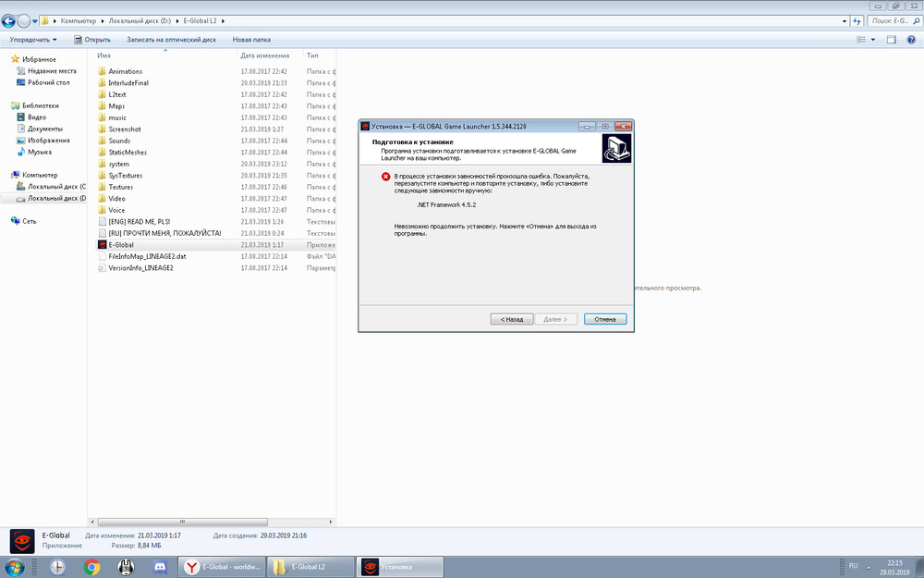Expand the view options dropdown arrow

click(872, 40)
